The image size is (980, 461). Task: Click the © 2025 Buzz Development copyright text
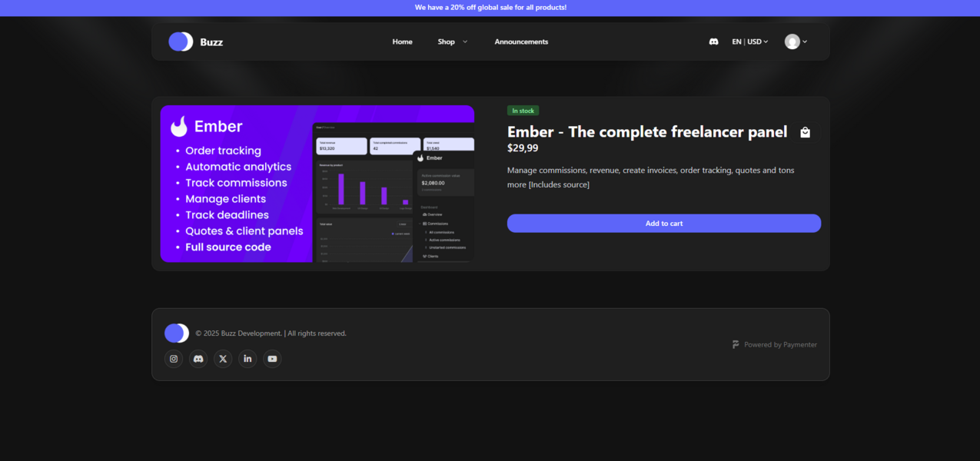coord(271,333)
